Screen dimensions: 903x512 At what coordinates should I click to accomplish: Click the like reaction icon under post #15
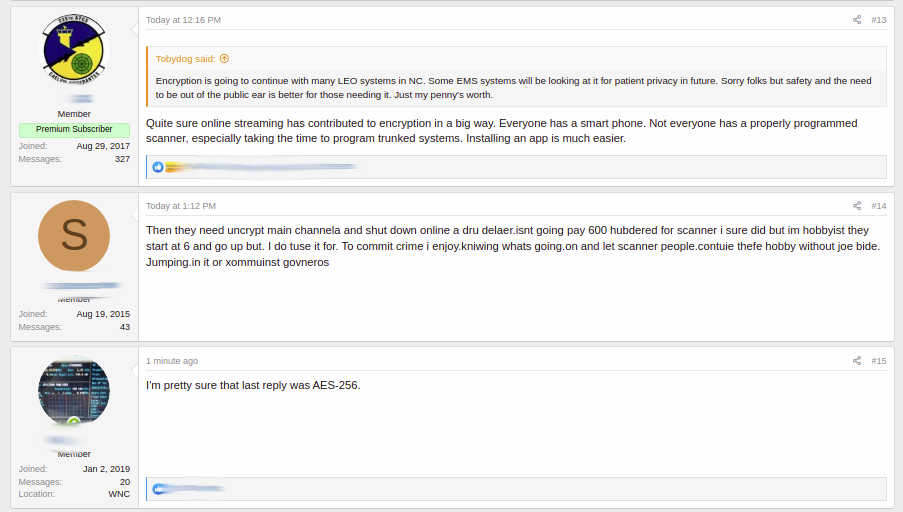158,489
